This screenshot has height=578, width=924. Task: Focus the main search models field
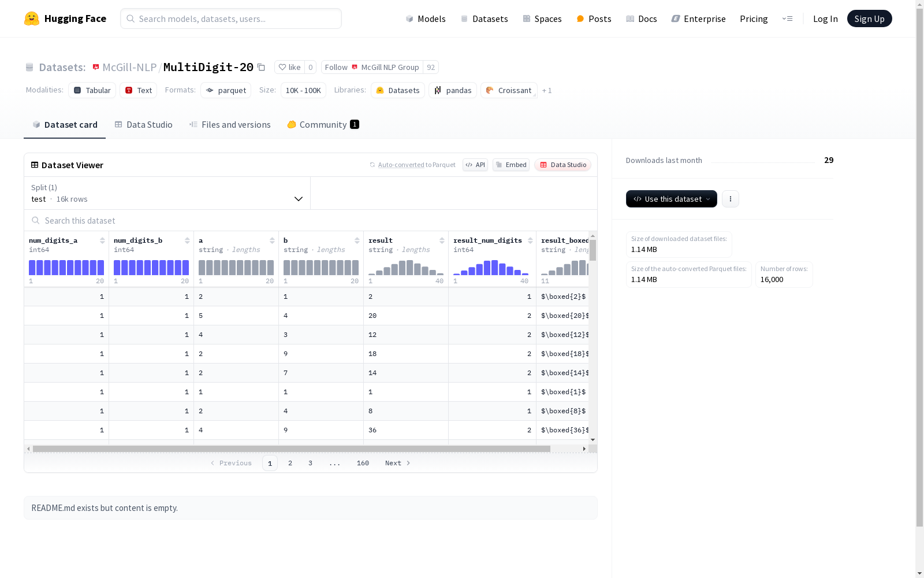[231, 18]
